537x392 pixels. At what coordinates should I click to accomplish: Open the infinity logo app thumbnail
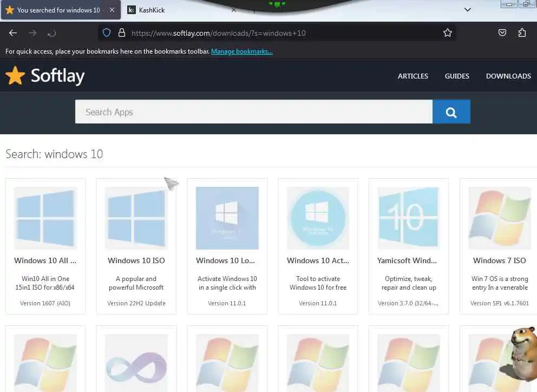click(136, 364)
